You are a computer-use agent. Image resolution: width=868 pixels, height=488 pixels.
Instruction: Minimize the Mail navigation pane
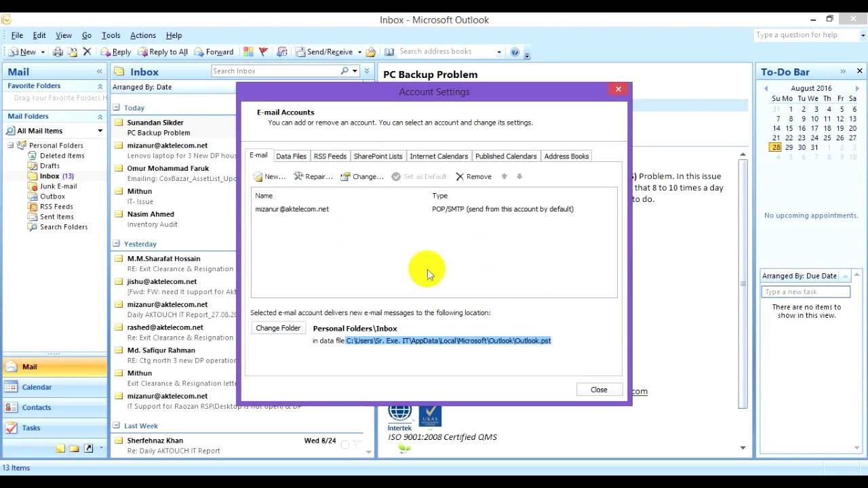point(100,71)
